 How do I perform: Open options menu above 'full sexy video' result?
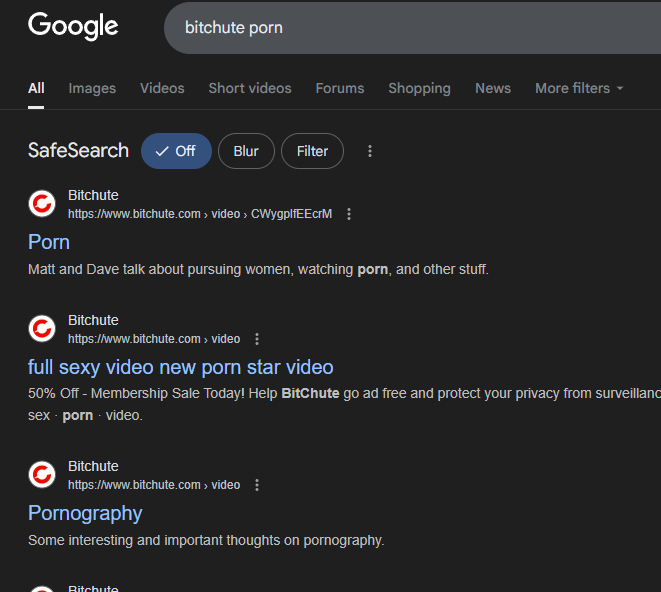257,339
